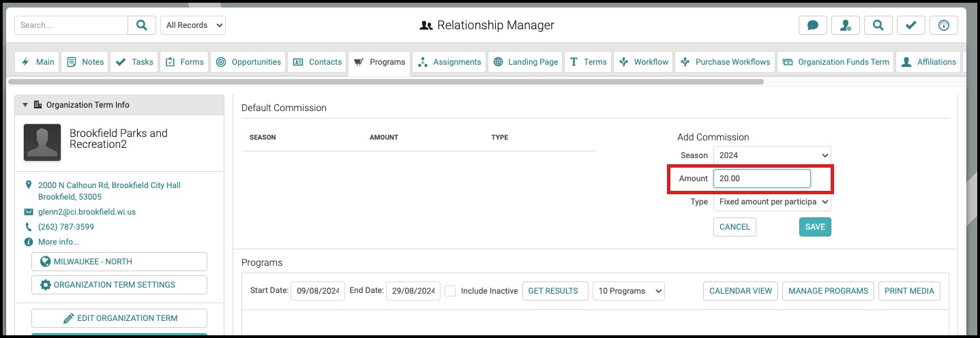Click the add person icon in header

(846, 25)
